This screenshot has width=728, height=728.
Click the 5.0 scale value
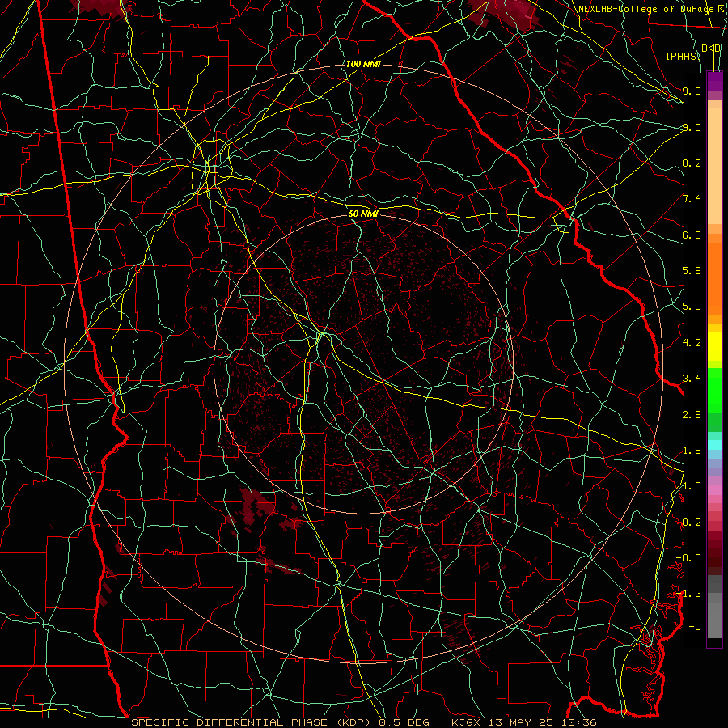tap(692, 307)
